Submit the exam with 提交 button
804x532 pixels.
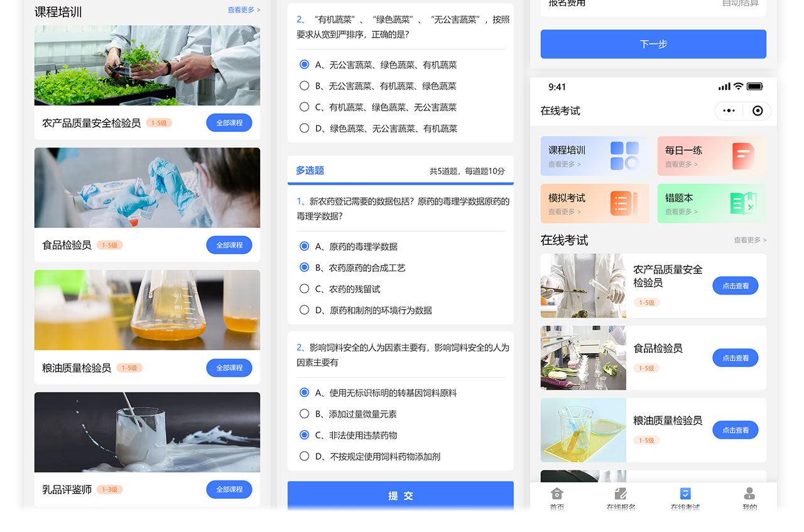tap(401, 495)
